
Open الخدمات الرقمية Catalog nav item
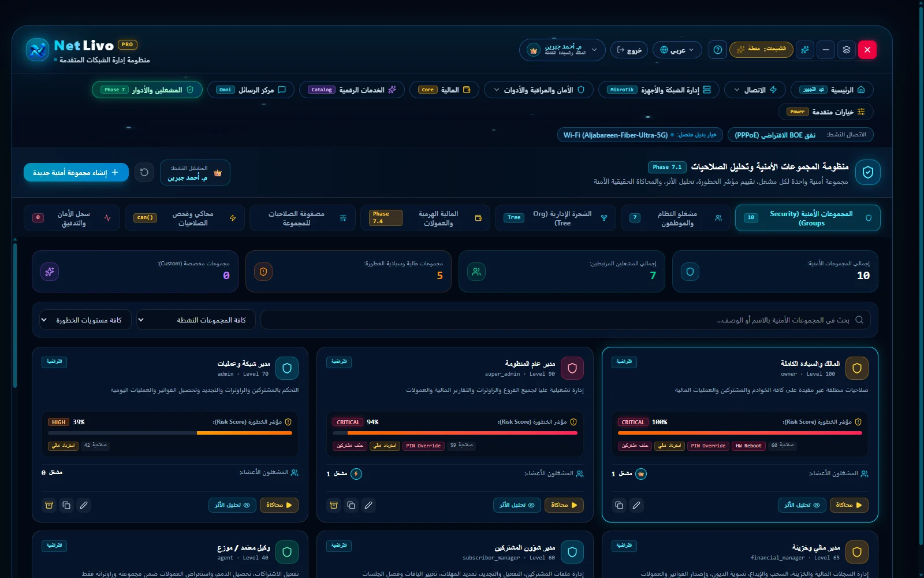[x=352, y=90]
